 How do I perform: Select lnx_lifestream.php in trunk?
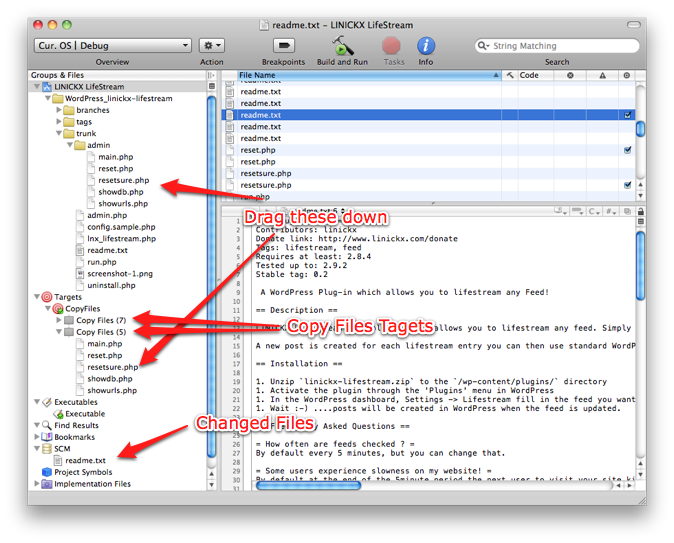122,239
